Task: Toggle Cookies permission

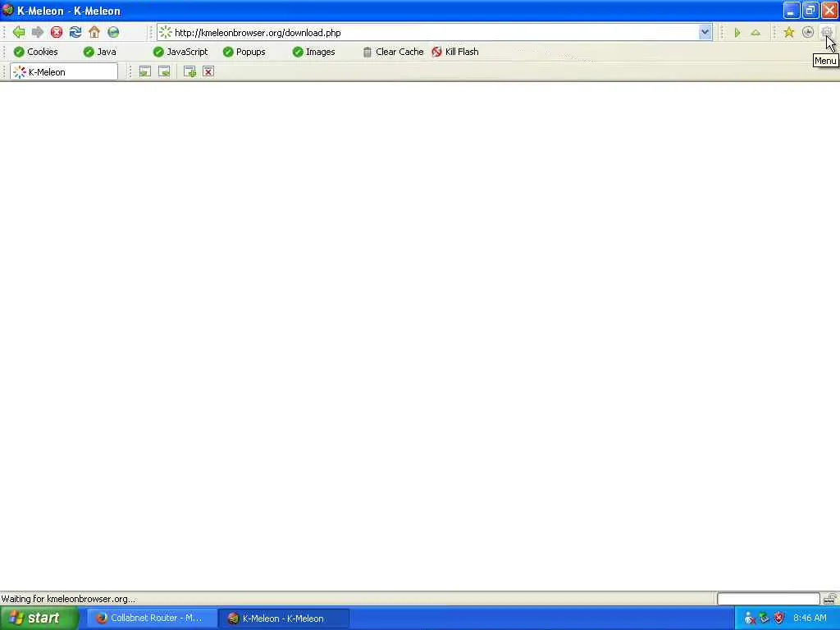Action: click(36, 52)
